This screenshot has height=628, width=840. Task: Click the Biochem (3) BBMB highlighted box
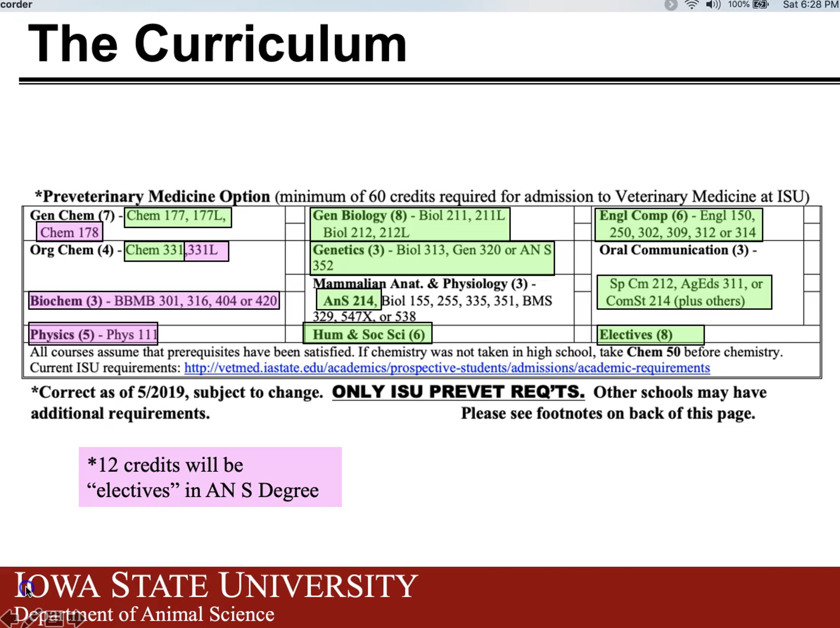[x=154, y=301]
